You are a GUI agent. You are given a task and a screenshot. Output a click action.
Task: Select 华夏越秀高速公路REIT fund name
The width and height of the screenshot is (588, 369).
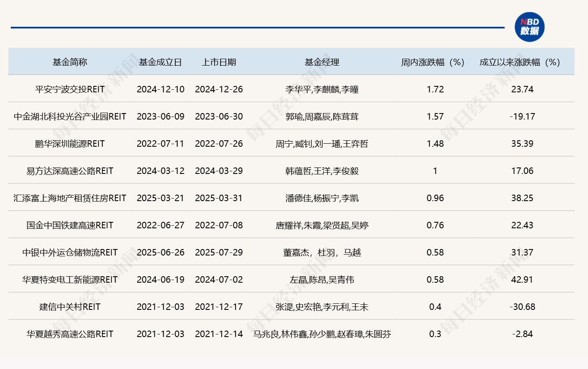click(x=70, y=334)
